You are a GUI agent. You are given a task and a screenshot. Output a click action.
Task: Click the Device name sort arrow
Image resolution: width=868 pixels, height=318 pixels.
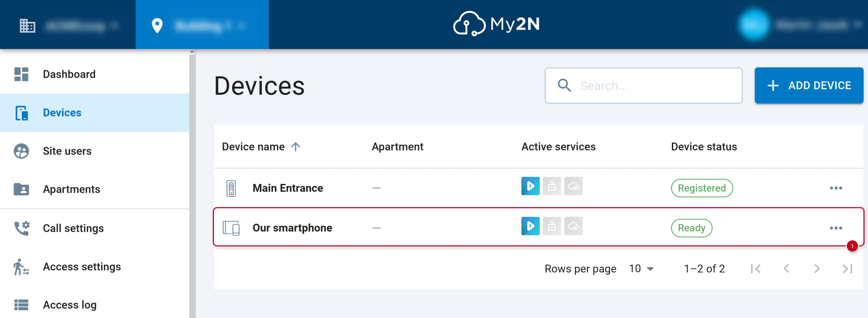click(x=295, y=147)
